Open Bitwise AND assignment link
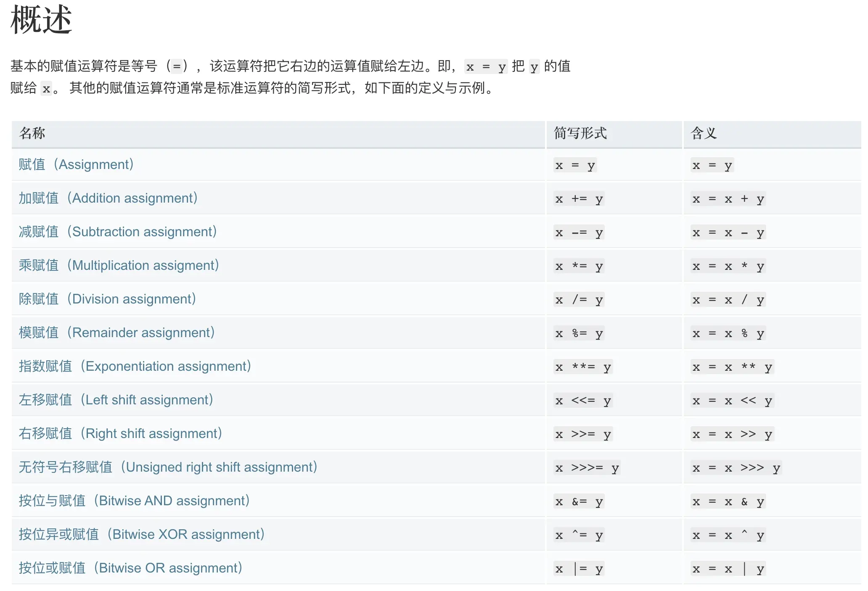 (x=135, y=501)
